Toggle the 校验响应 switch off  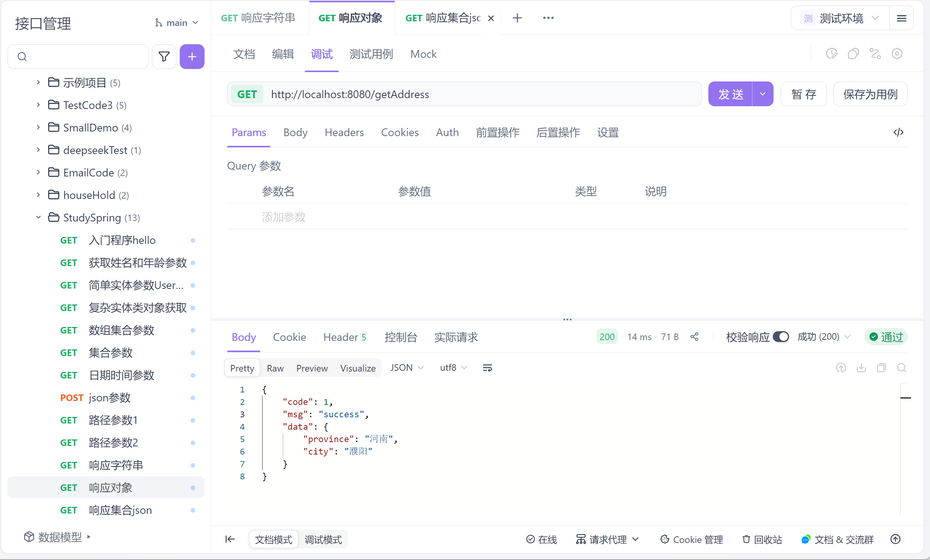(781, 337)
